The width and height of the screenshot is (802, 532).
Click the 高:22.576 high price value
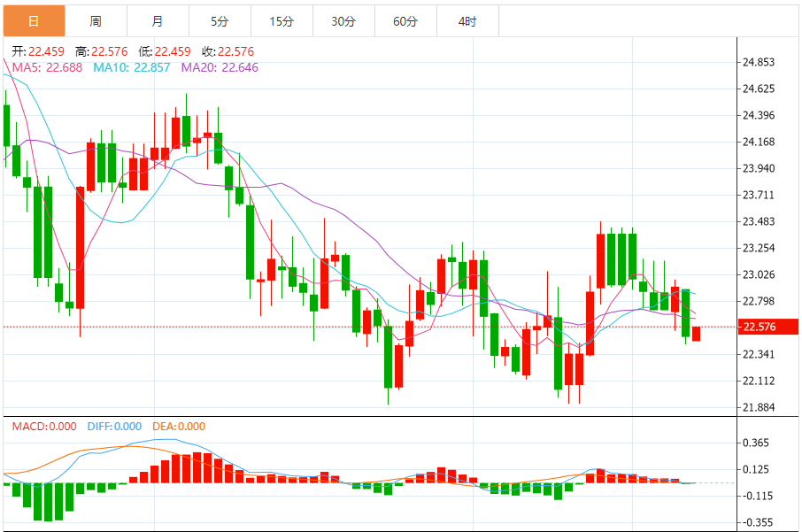(101, 51)
